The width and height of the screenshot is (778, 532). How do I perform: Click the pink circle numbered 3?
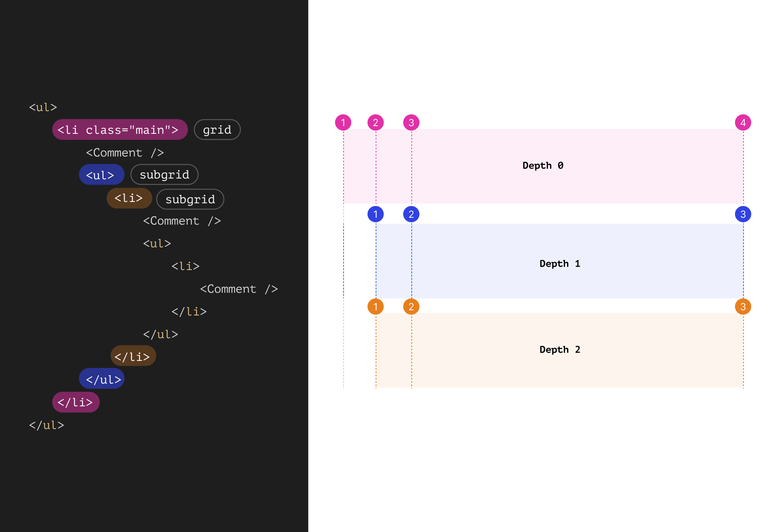(411, 122)
